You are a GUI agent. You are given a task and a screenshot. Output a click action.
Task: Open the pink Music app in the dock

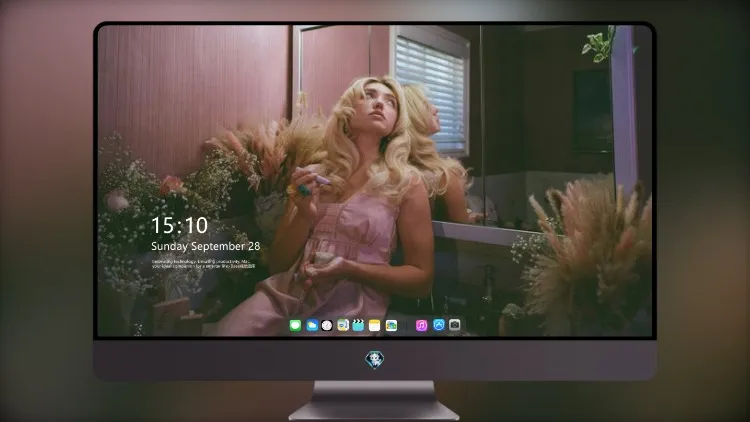(x=421, y=325)
